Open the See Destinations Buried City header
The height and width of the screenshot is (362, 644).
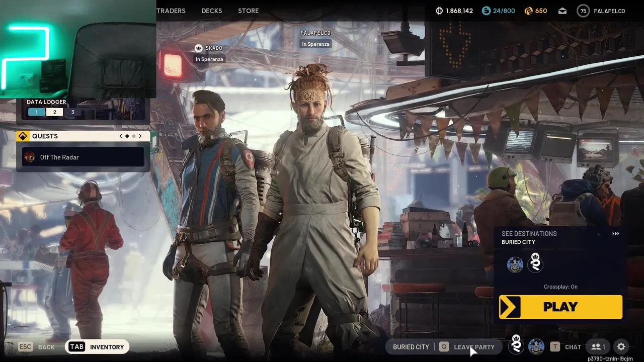[560, 238]
